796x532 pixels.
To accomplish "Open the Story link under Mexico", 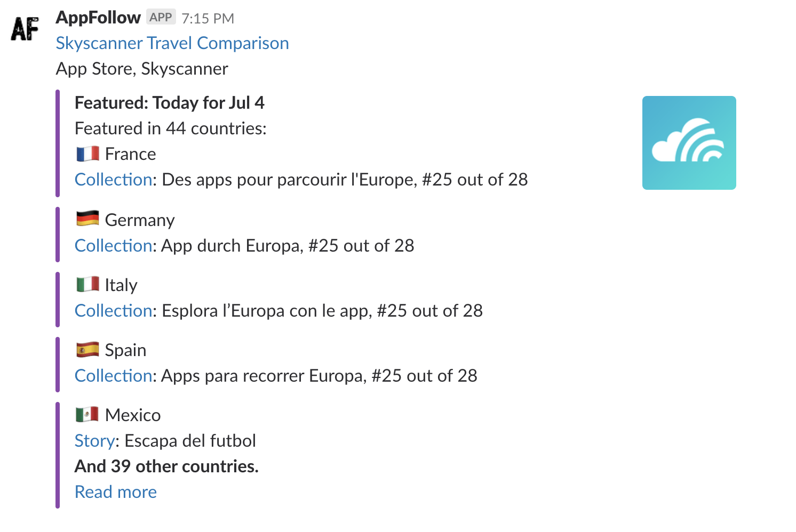I will pos(94,441).
